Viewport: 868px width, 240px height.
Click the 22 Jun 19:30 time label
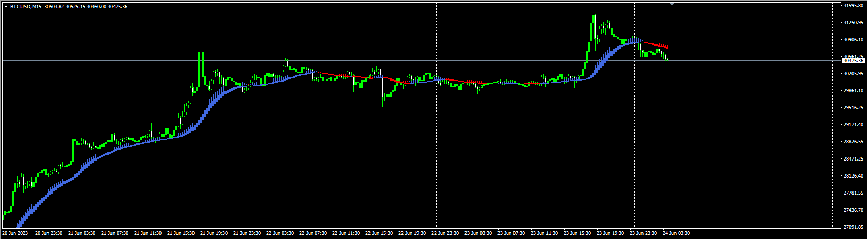tap(412, 233)
